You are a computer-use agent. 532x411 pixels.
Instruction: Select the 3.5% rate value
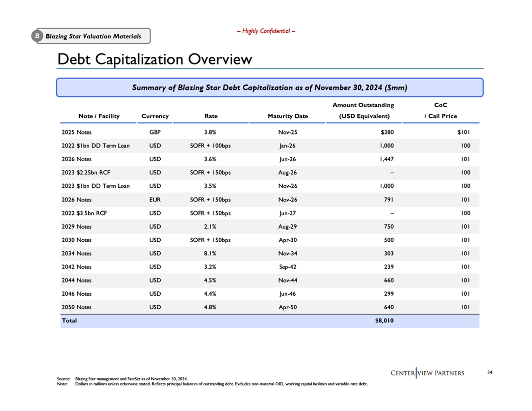point(211,186)
